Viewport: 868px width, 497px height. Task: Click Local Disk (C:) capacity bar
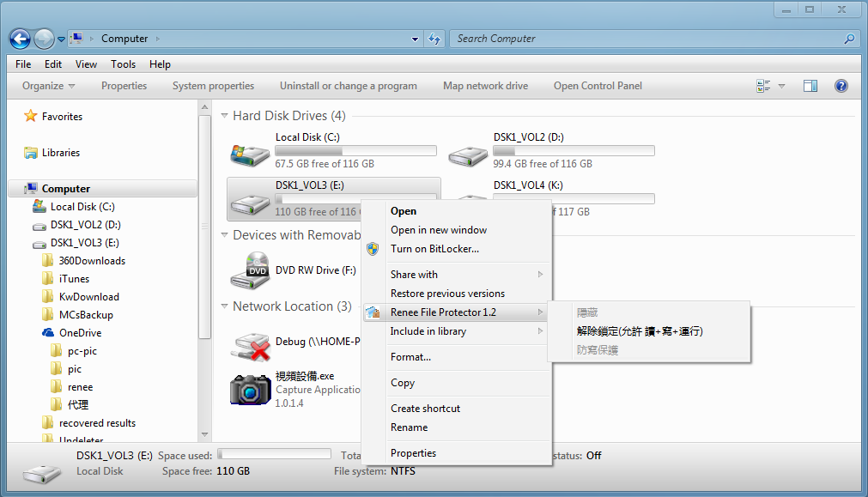pyautogui.click(x=356, y=150)
